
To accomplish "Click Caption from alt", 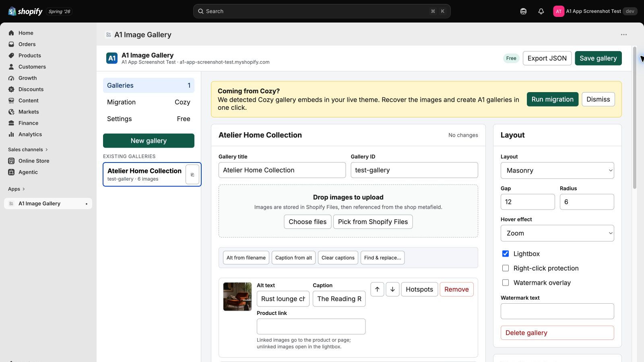I will [293, 258].
